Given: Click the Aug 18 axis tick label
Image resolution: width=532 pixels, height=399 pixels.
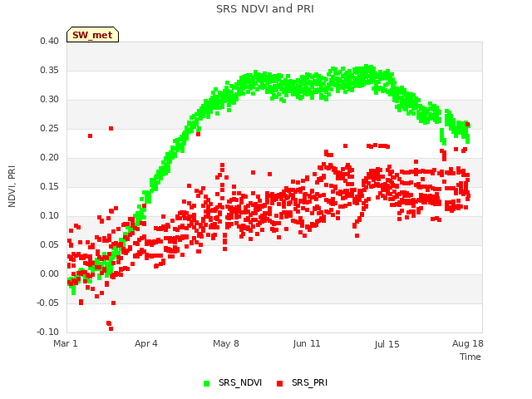Looking at the screenshot, I should pyautogui.click(x=467, y=343).
